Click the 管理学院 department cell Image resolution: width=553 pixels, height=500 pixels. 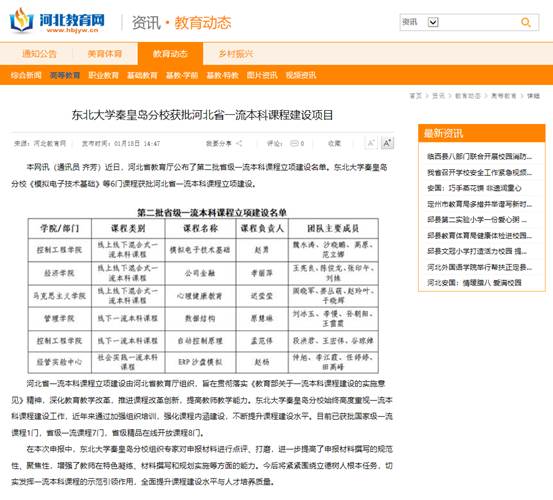tap(60, 319)
